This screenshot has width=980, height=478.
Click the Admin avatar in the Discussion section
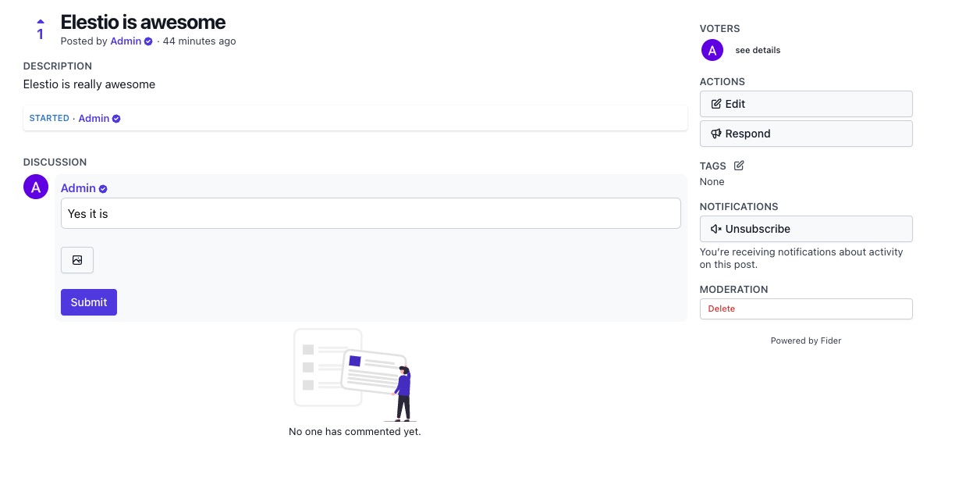click(36, 187)
